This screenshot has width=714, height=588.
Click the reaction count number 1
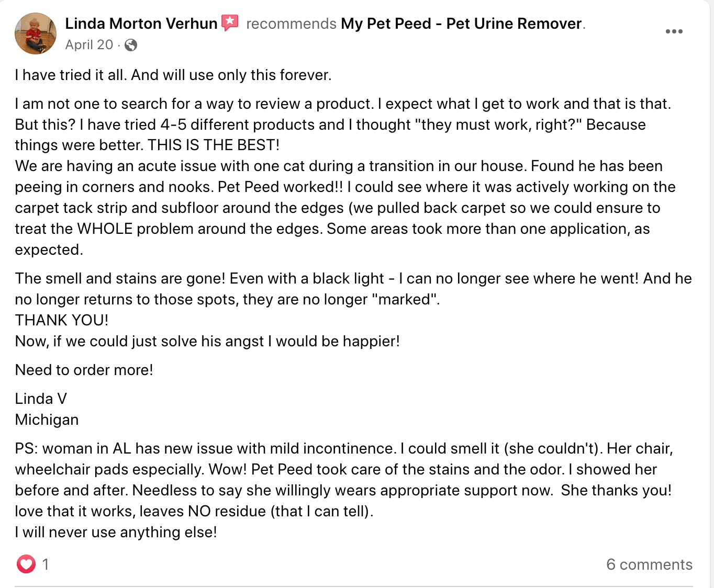46,564
